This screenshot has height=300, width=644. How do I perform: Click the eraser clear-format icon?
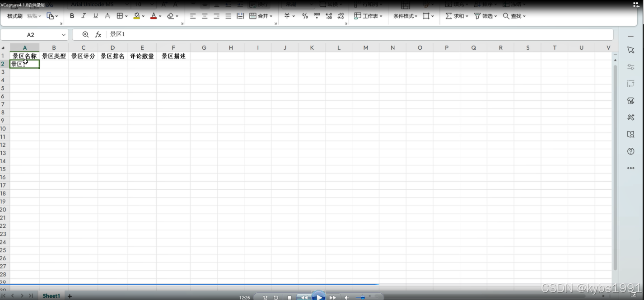pos(170,16)
